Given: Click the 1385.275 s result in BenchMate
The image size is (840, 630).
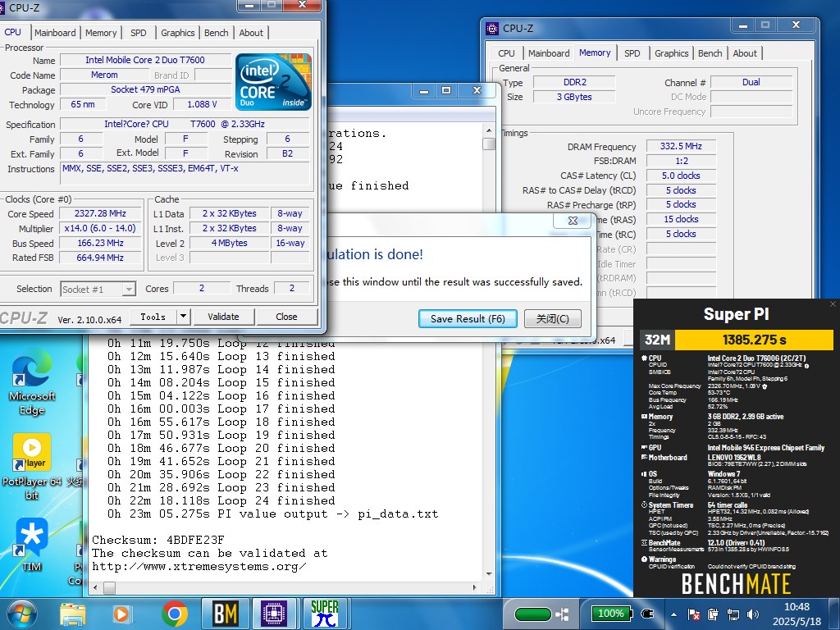Looking at the screenshot, I should click(754, 340).
